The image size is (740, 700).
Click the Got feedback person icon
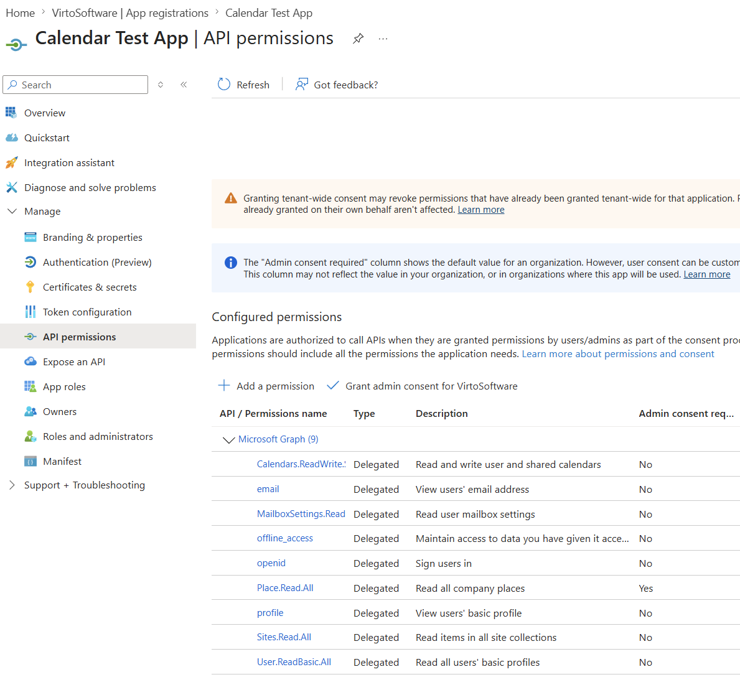coord(302,85)
